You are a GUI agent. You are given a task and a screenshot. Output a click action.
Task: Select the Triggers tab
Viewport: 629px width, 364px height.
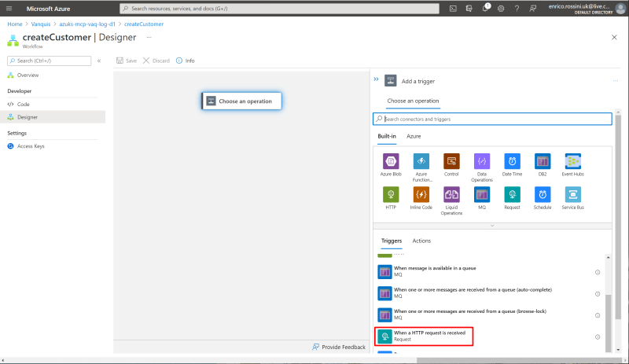point(391,241)
